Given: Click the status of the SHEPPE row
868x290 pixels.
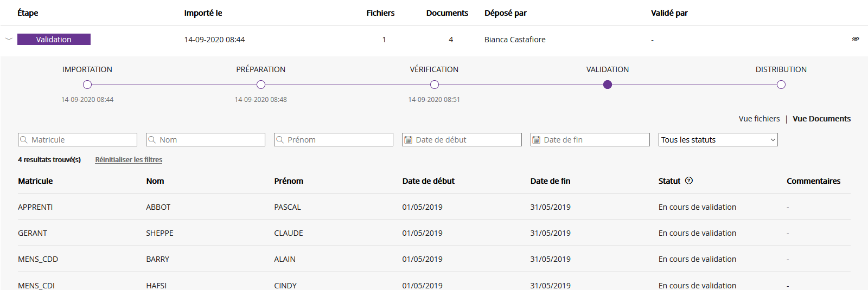Looking at the screenshot, I should click(x=698, y=233).
